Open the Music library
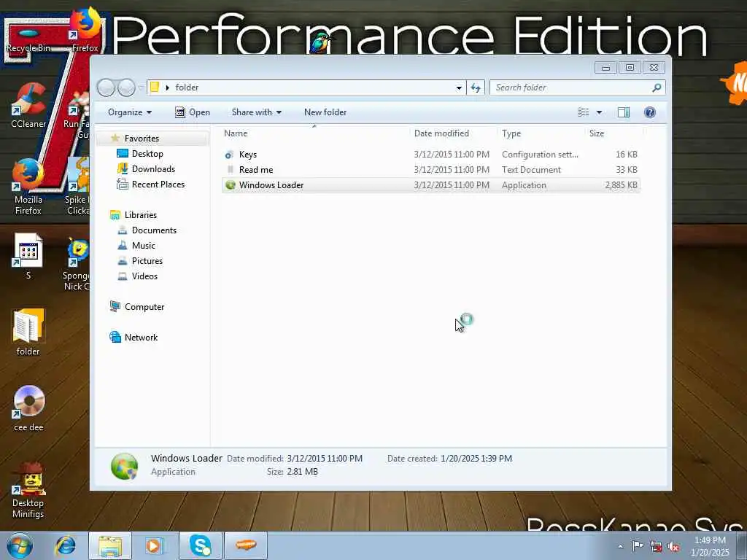This screenshot has width=747, height=560. pos(144,245)
